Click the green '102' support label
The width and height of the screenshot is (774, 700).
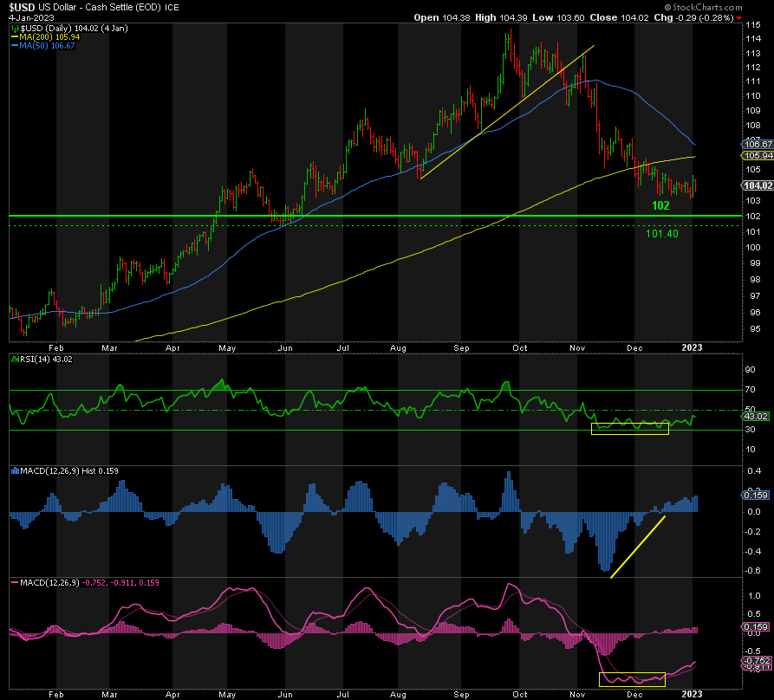(661, 205)
